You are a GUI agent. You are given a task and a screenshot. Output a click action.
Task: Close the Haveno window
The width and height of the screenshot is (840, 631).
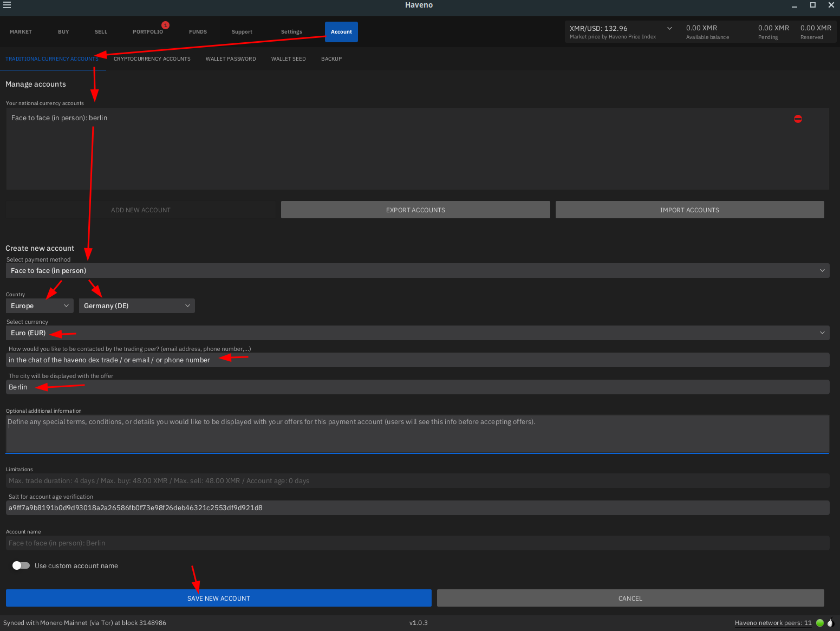pos(831,5)
